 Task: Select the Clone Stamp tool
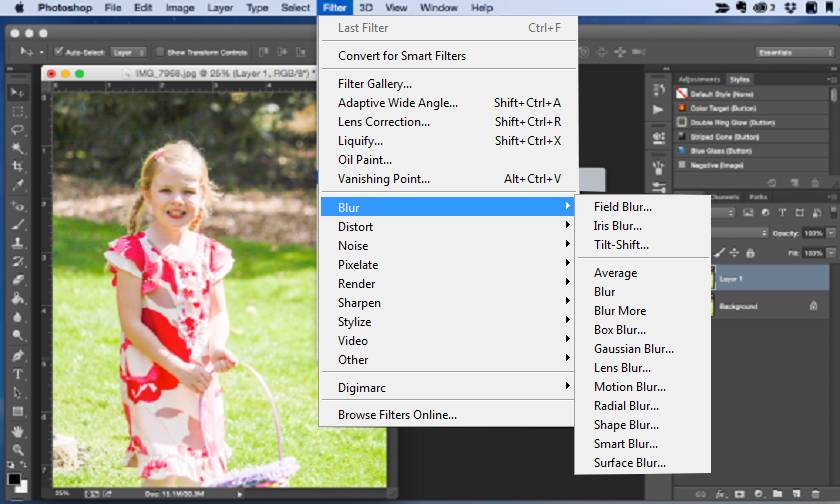click(x=17, y=243)
